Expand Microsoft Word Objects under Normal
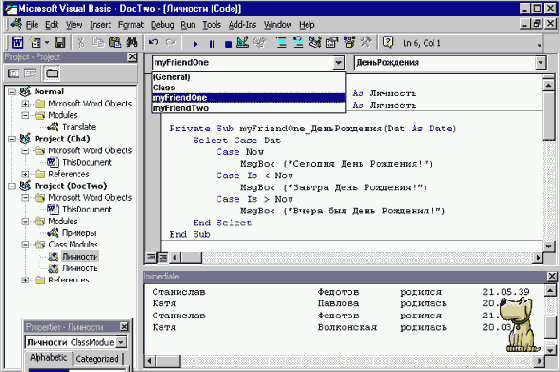560x372 pixels. coord(25,104)
